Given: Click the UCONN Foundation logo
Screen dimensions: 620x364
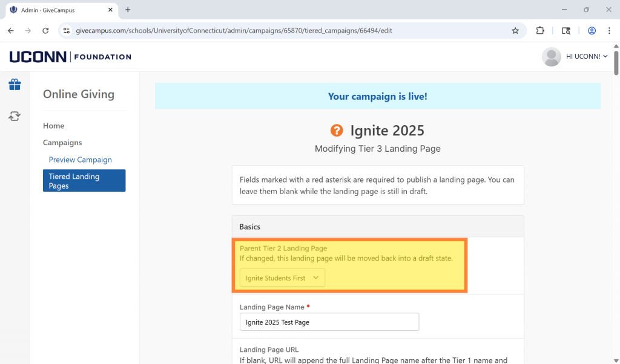Looking at the screenshot, I should pyautogui.click(x=70, y=57).
